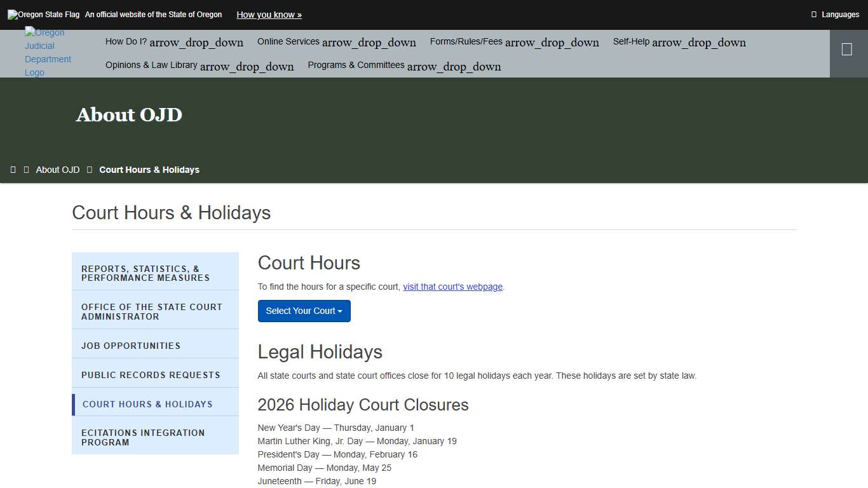Open the search icon in the header

pos(848,49)
